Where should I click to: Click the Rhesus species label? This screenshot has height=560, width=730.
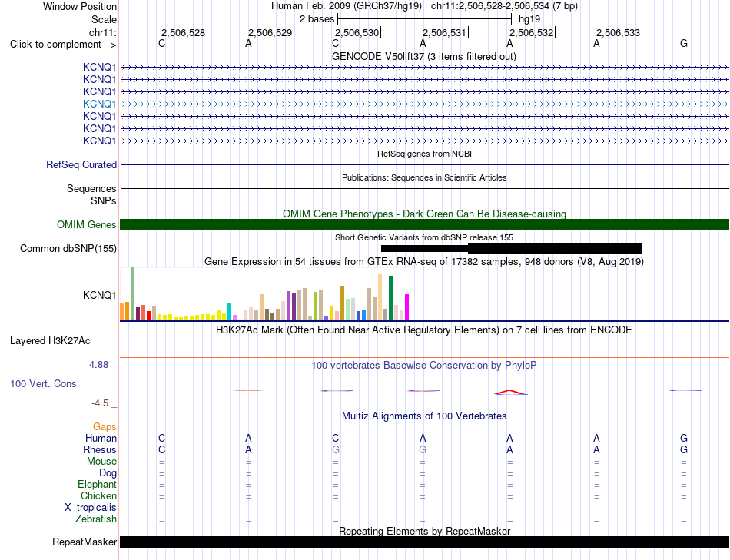[100, 449]
